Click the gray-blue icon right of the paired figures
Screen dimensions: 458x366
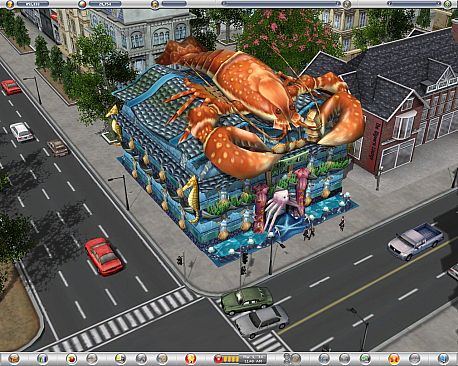pos(324,359)
